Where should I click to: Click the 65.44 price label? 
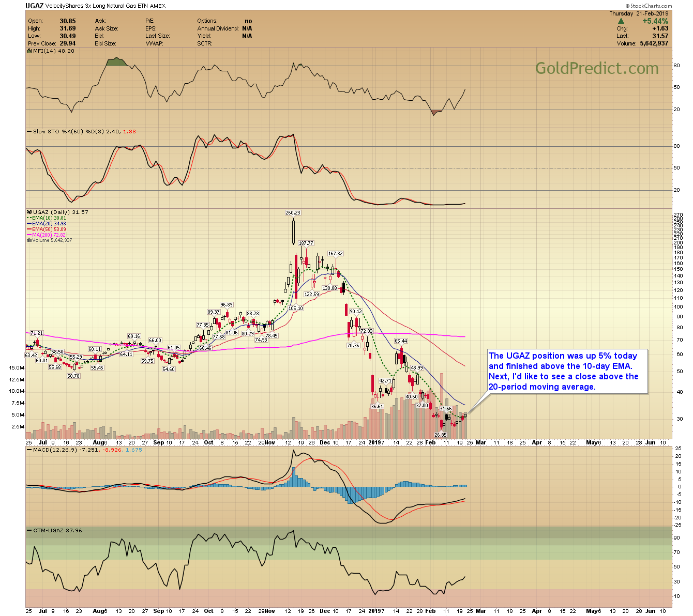401,341
